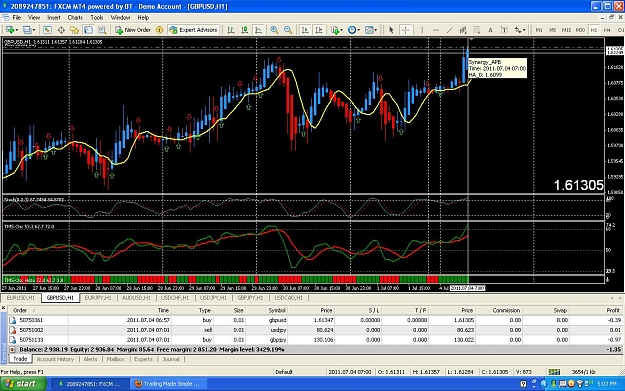The image size is (625, 391).
Task: Select the text label 'T' tool
Action: (504, 30)
